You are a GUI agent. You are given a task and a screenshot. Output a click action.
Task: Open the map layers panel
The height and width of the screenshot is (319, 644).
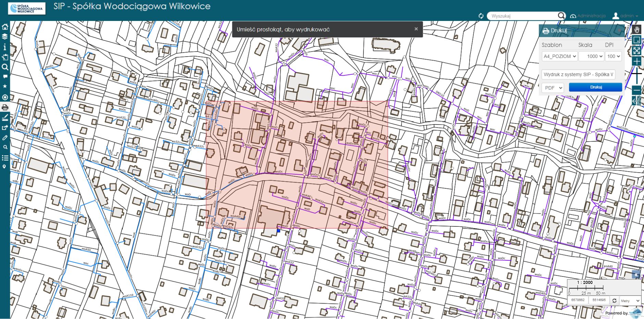(5, 36)
